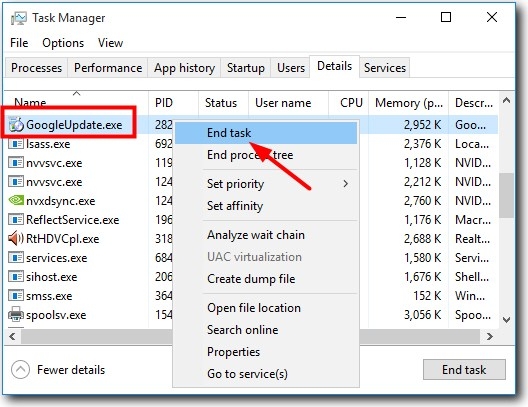Select the Details tab

334,66
